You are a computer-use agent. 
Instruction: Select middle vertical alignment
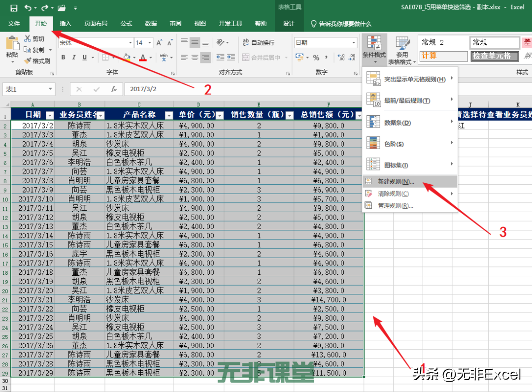point(195,42)
